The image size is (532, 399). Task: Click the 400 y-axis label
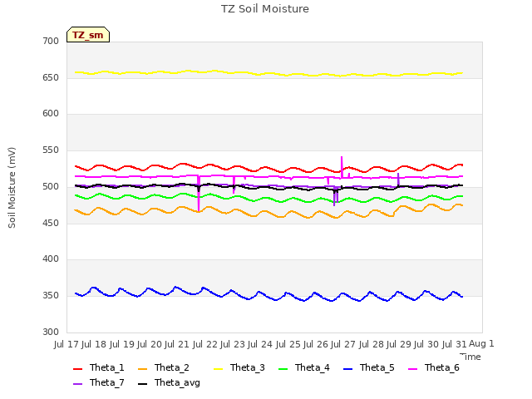51,259
